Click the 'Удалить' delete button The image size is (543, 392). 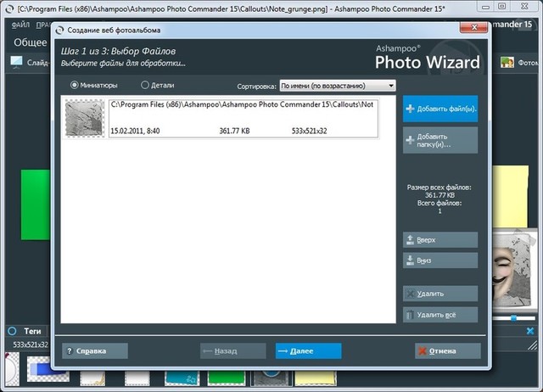440,294
